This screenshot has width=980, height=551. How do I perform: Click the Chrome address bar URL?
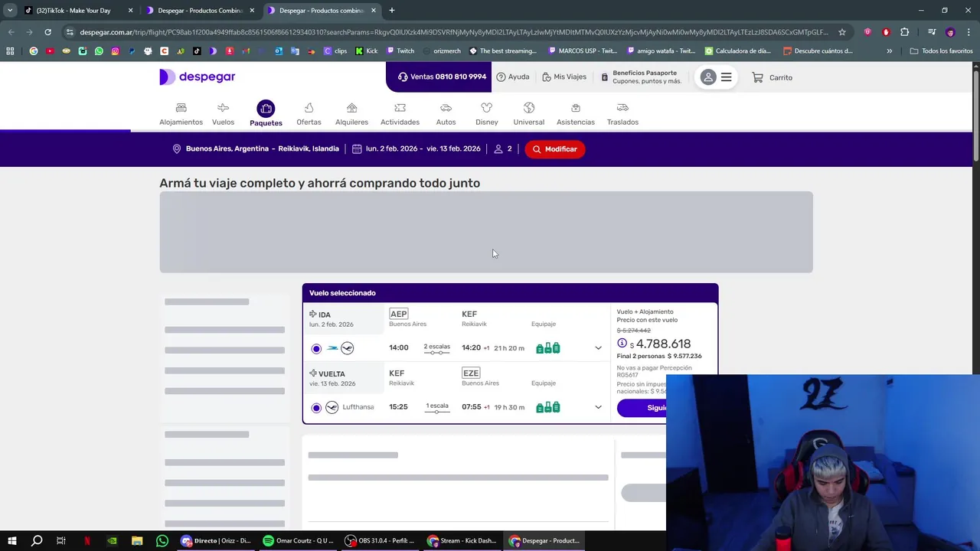[x=453, y=32]
